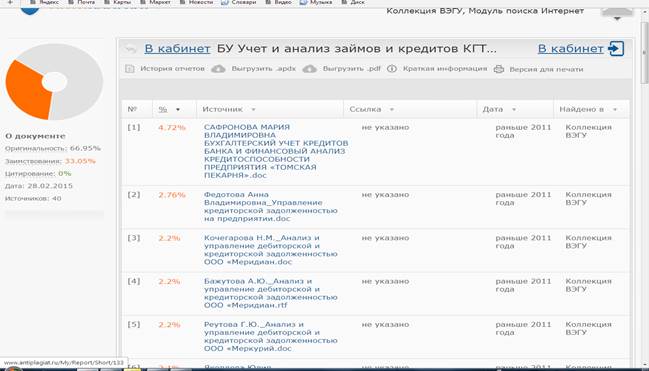Open source Бажутова А.Ю. Меридиан.rtf
Screen dimensions: 649x371
(x=271, y=293)
